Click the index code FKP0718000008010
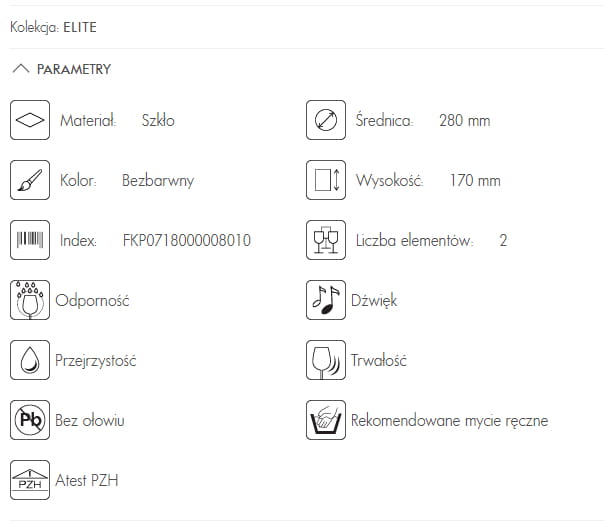The width and height of the screenshot is (604, 526). 186,241
